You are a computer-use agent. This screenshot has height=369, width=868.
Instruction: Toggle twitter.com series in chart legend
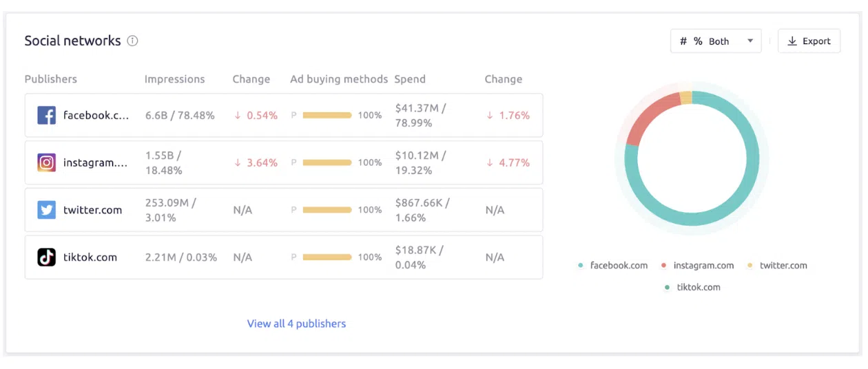(x=783, y=266)
